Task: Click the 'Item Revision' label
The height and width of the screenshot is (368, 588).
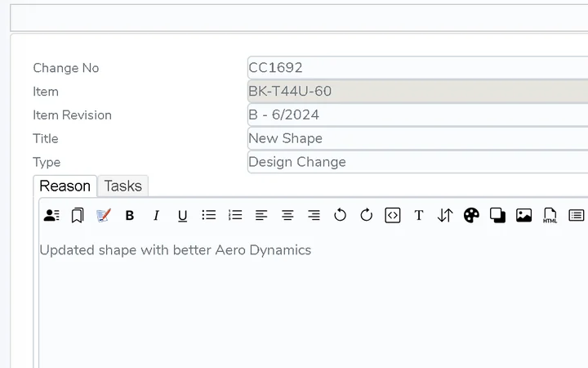Action: [x=73, y=115]
